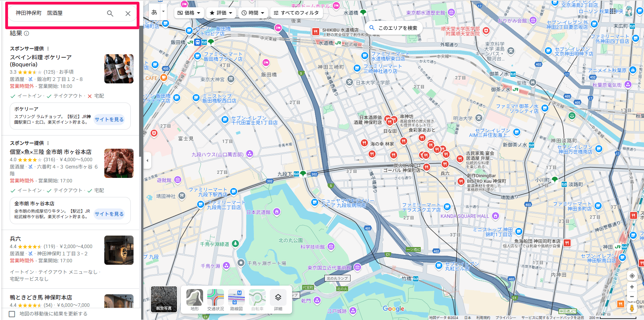Click the 明治大学 university marker

click(x=479, y=118)
